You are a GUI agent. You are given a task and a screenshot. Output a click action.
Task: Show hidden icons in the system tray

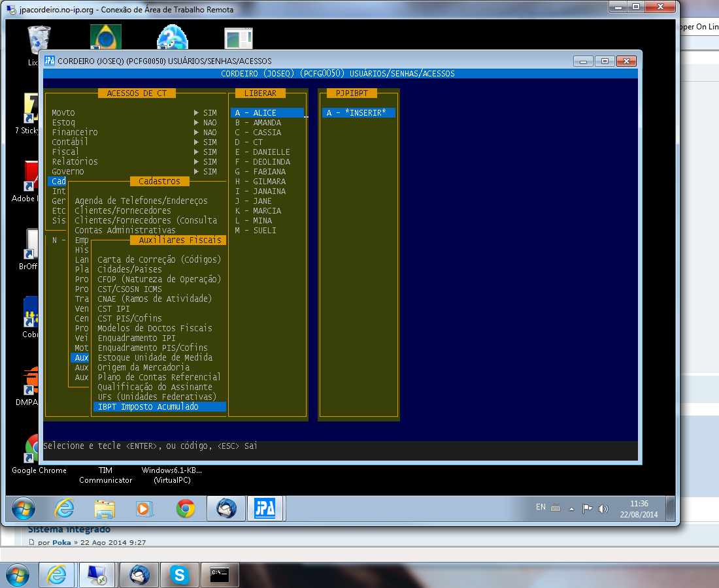(571, 508)
